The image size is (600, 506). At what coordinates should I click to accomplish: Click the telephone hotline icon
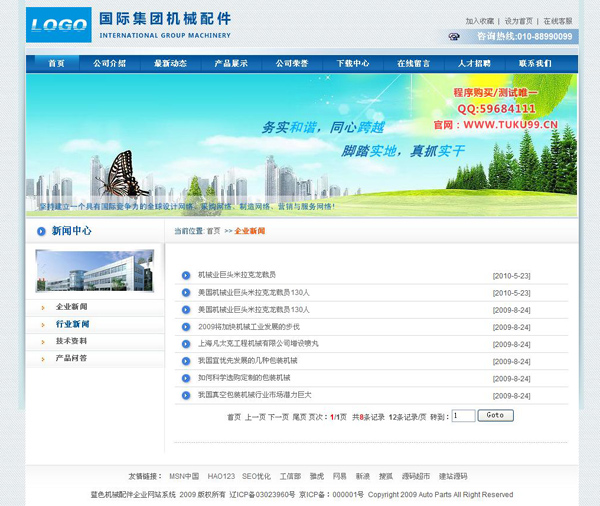(454, 37)
